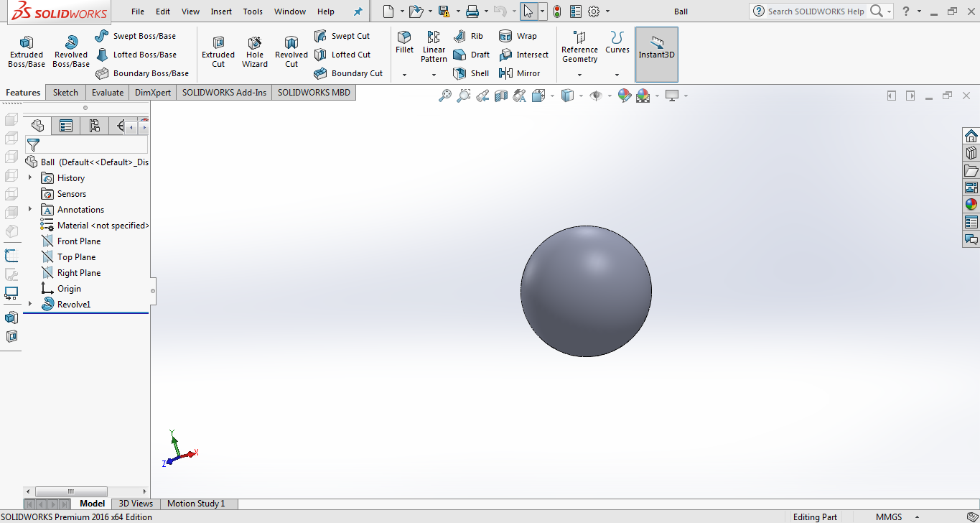Select the Rib feature

[x=468, y=36]
